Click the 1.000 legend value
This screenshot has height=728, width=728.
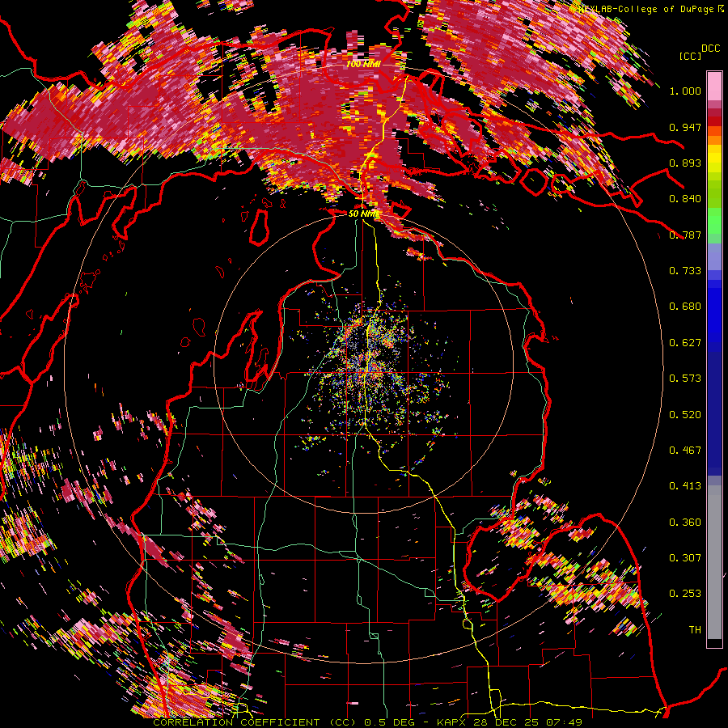tap(685, 91)
